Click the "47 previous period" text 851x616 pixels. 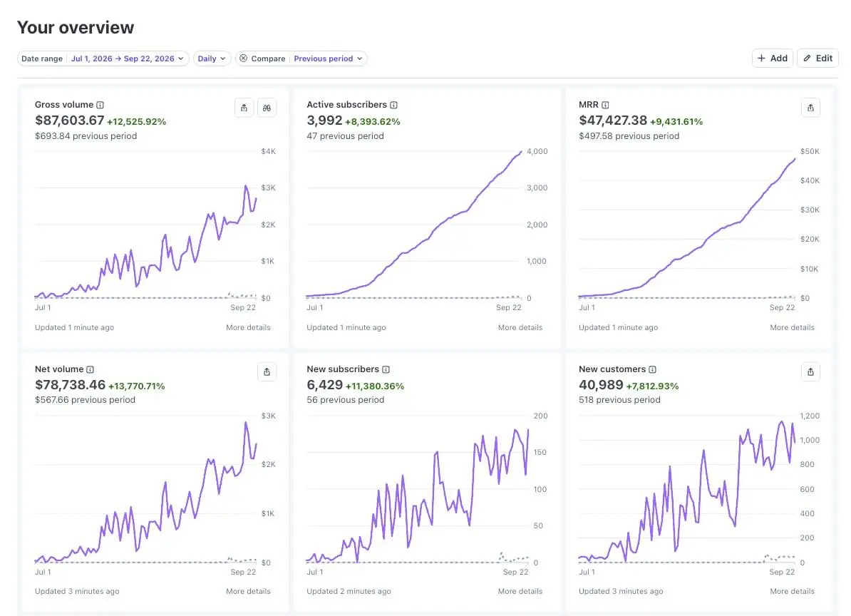[345, 135]
